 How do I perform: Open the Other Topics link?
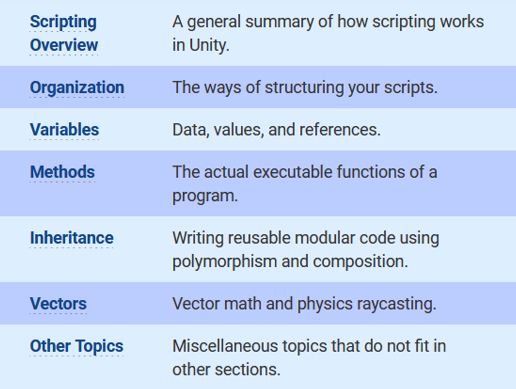(x=77, y=346)
